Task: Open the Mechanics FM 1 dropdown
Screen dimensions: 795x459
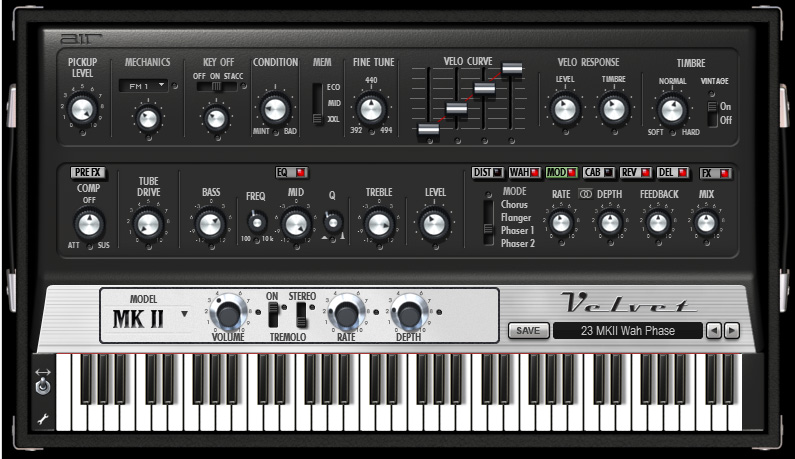Action: 148,88
